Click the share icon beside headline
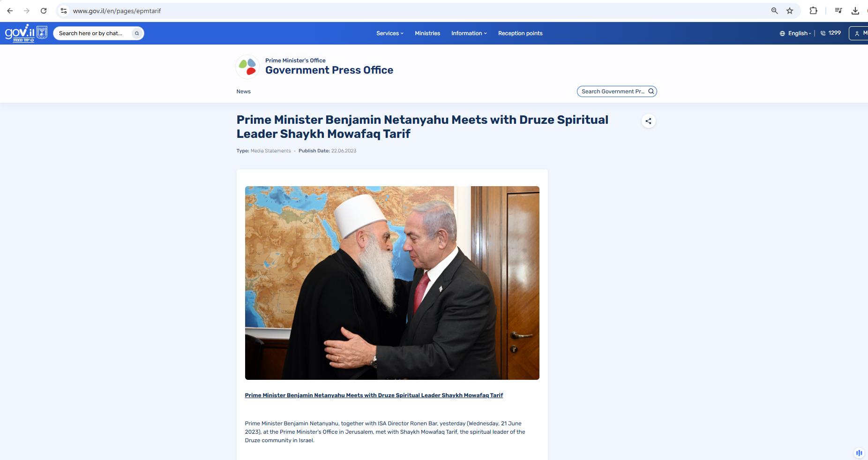The image size is (868, 460). click(x=648, y=121)
